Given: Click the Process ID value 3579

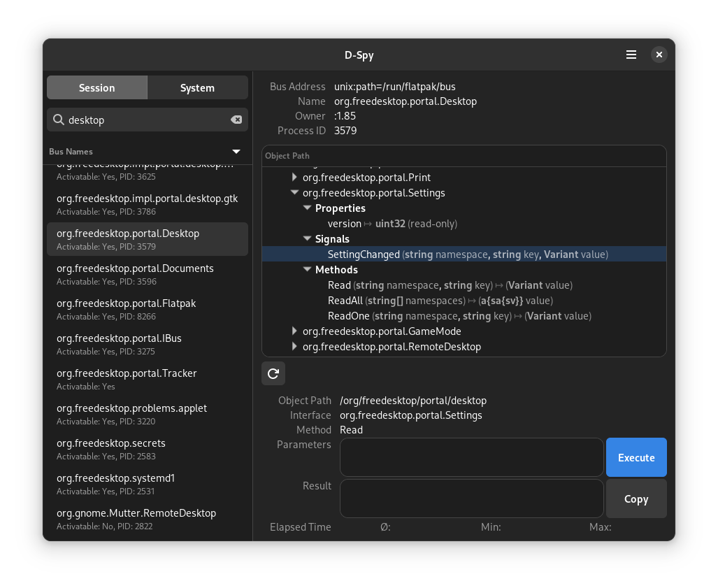Looking at the screenshot, I should (x=345, y=131).
